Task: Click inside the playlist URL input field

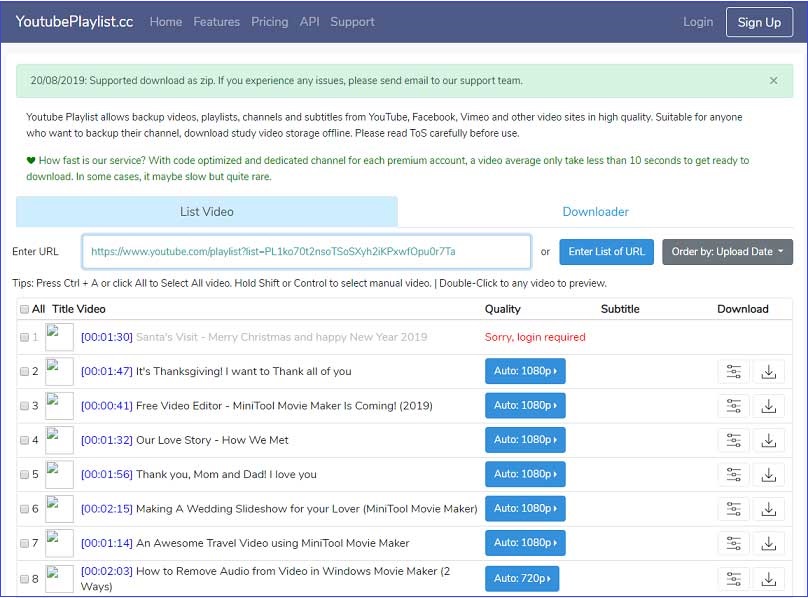Action: pos(306,252)
